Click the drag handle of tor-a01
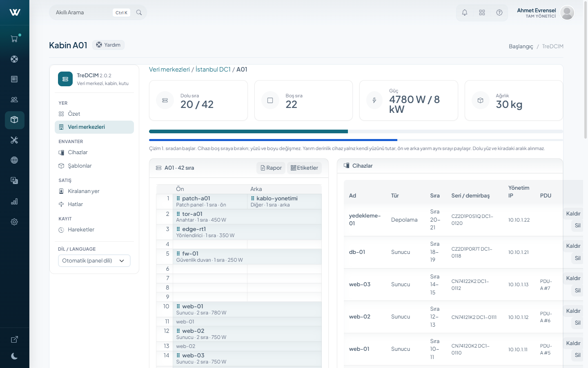Image resolution: width=588 pixels, height=368 pixels. (178, 214)
